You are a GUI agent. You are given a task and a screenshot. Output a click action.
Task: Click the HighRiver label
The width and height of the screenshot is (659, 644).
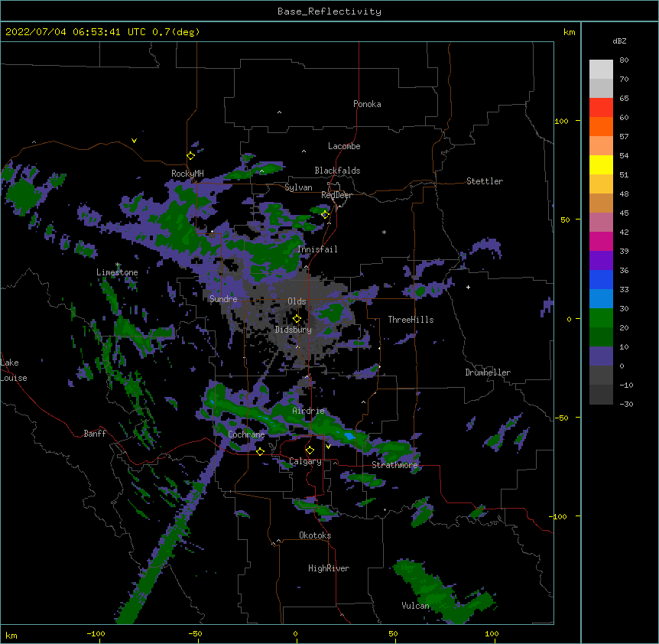coord(329,568)
